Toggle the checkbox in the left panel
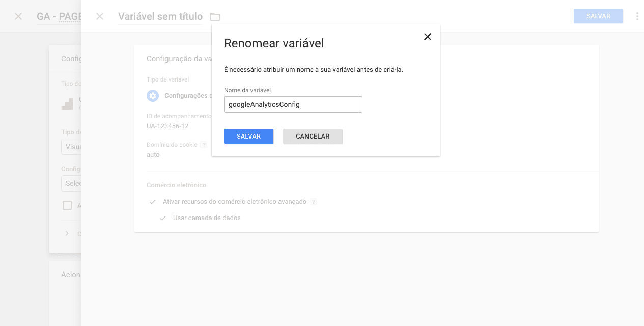Image resolution: width=644 pixels, height=326 pixels. (67, 205)
